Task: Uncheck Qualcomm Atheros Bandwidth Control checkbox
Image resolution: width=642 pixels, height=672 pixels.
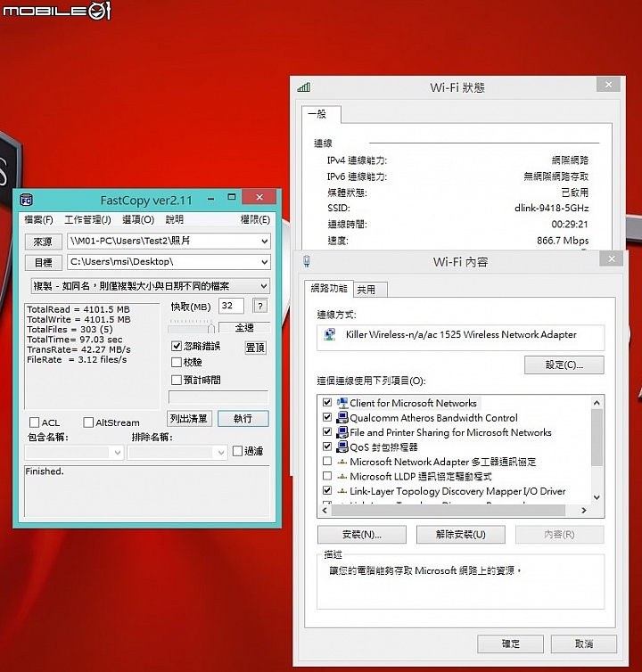Action: (327, 417)
